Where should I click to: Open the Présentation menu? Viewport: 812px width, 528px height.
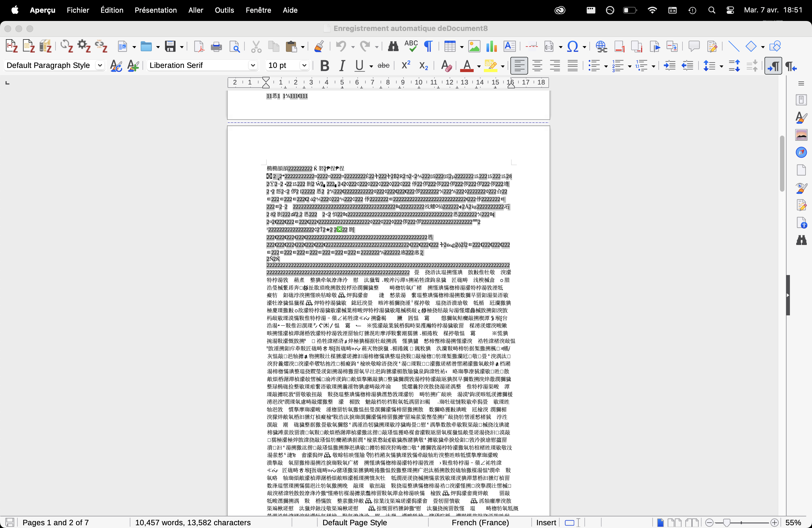[x=155, y=10]
